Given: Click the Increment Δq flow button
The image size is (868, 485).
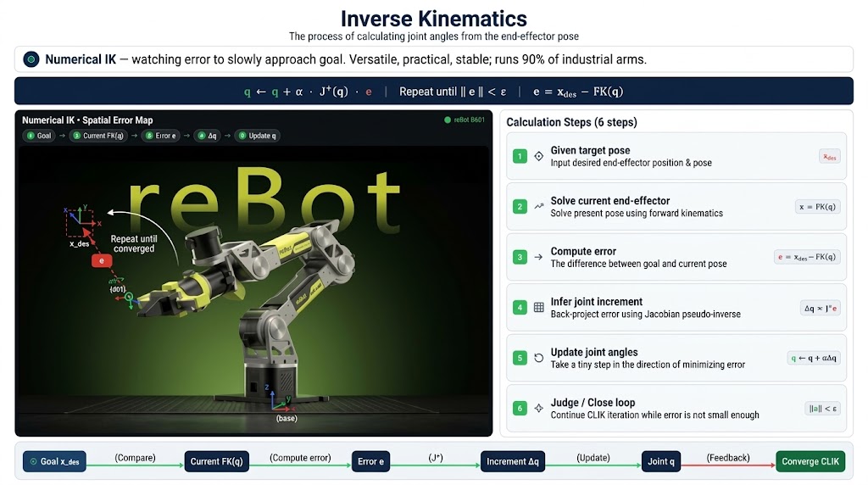Looking at the screenshot, I should tap(512, 461).
